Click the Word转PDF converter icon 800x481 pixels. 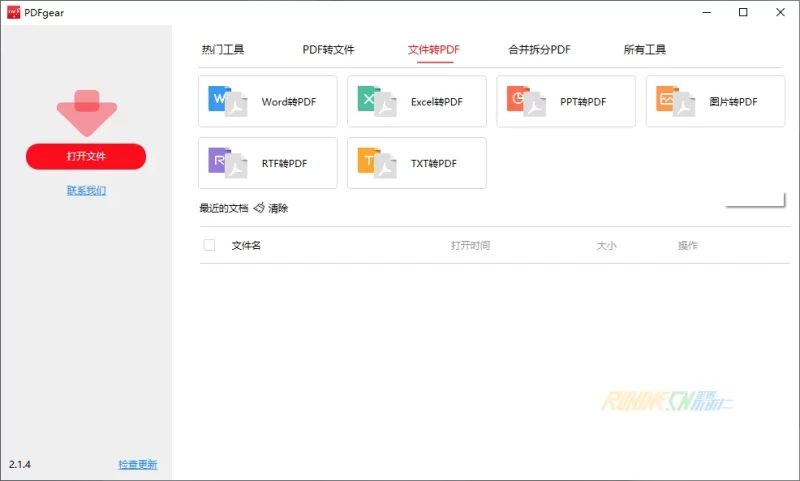tap(227, 101)
